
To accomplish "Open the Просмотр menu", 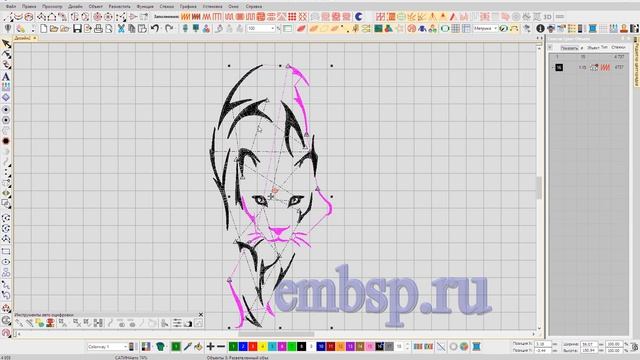I will pos(52,7).
